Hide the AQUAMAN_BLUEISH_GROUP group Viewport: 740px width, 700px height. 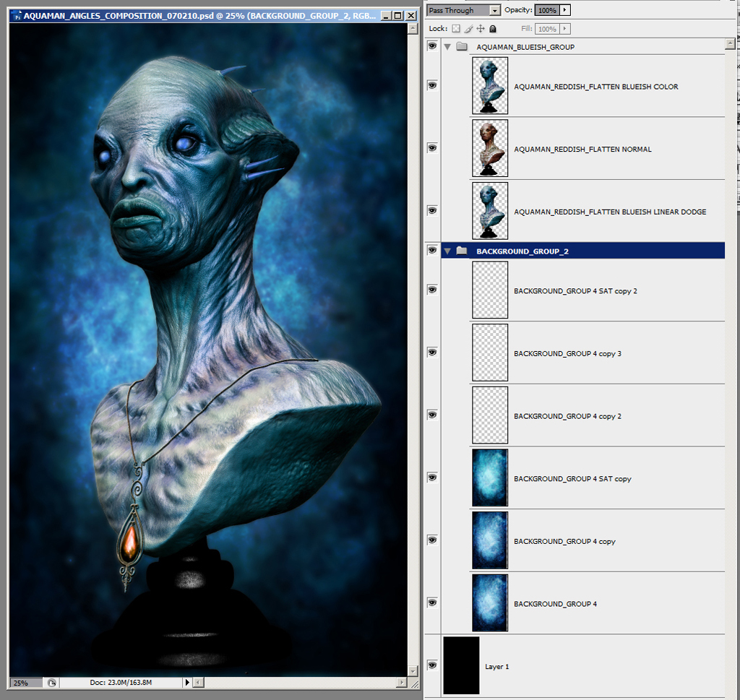click(x=432, y=46)
